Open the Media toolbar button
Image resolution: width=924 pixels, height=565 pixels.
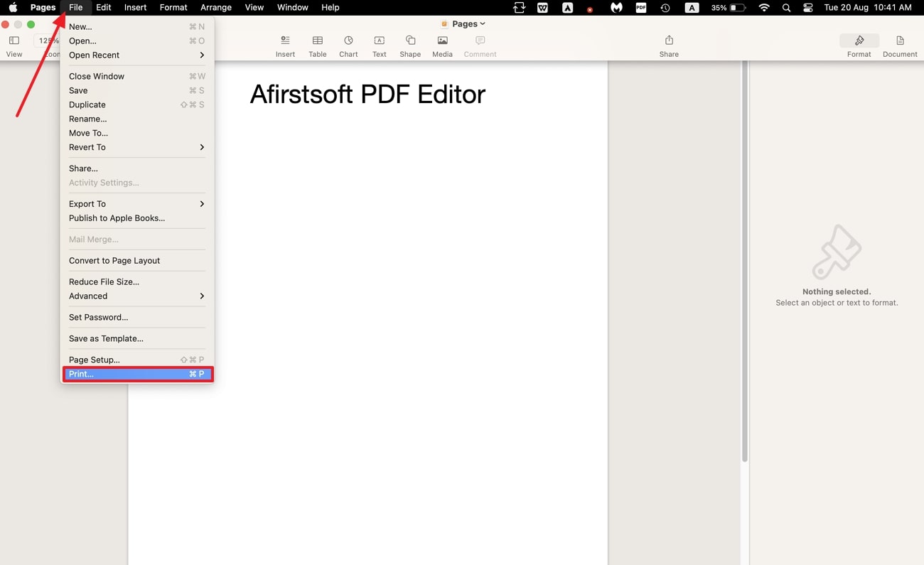(x=442, y=46)
